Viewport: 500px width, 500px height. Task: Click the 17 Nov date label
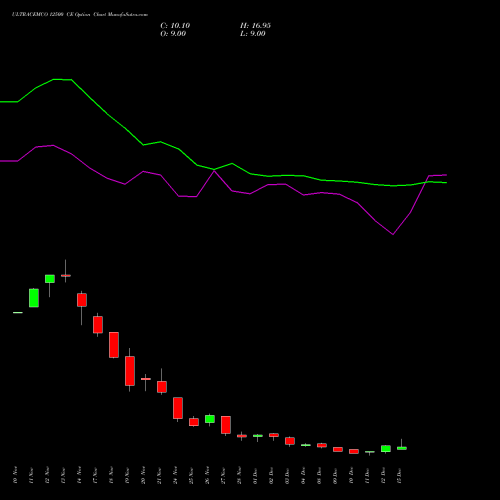[x=95, y=475]
